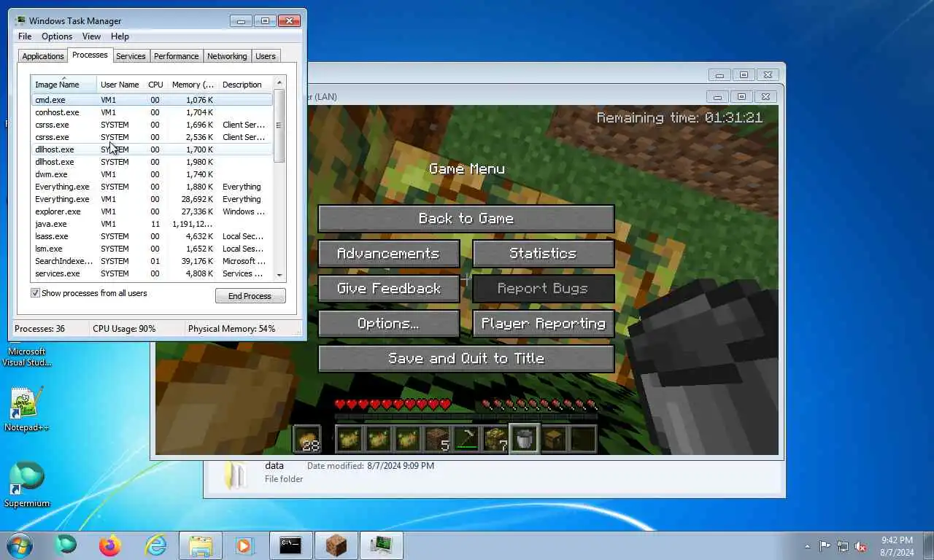Switch to the command prompt taskbar icon
Screen dimensions: 934x560
pyautogui.click(x=290, y=545)
